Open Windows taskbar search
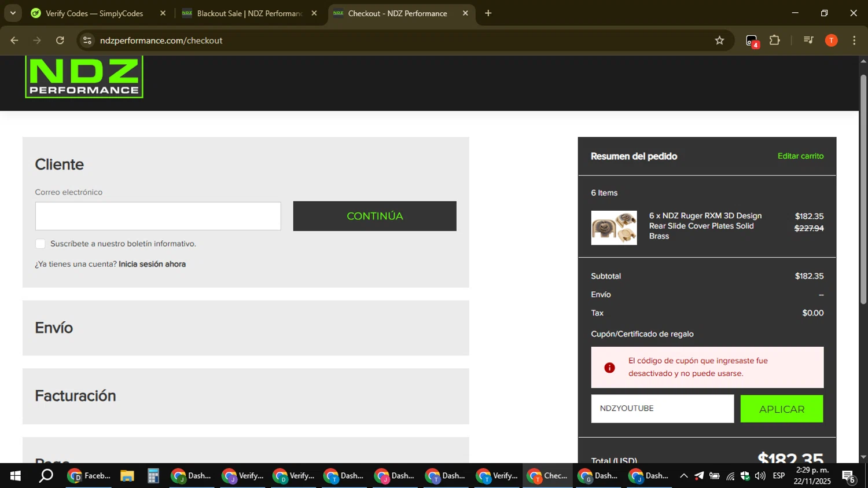 46,476
